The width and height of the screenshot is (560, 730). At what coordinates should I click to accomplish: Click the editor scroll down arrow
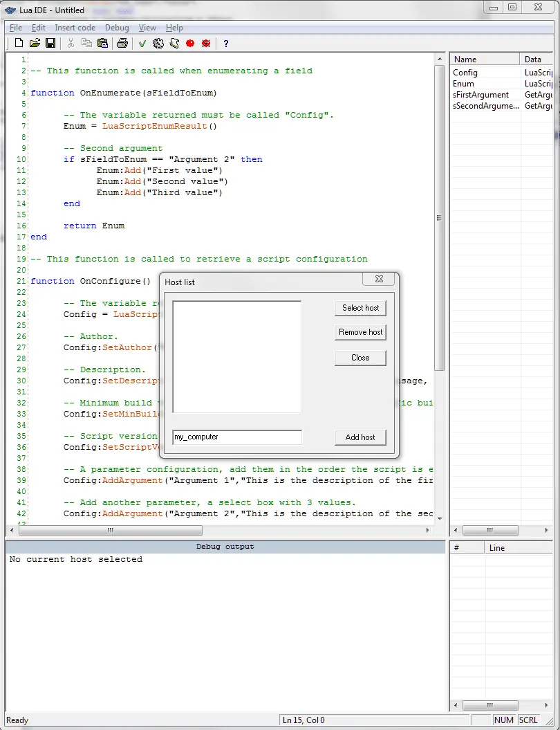point(439,519)
